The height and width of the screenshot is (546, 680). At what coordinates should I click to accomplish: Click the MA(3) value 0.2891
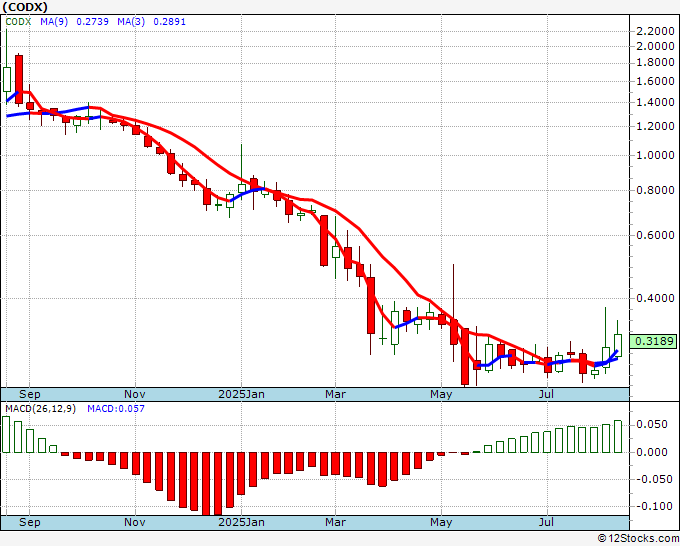pos(170,22)
